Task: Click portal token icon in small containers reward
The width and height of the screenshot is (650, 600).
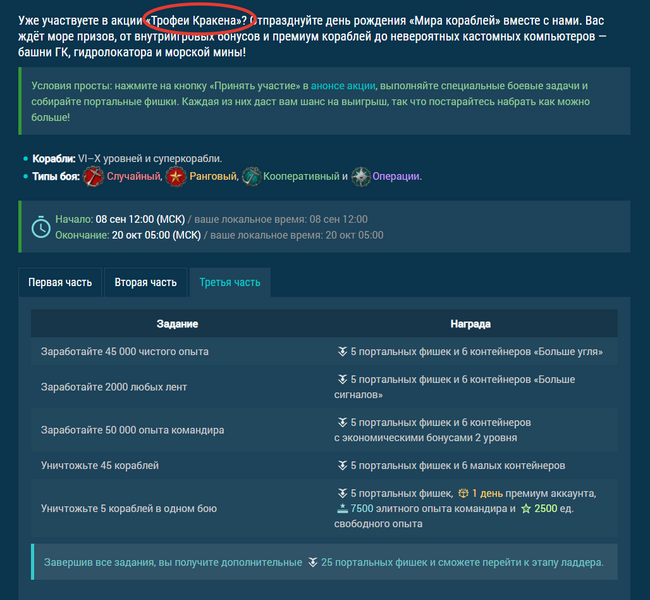Action: [x=342, y=465]
